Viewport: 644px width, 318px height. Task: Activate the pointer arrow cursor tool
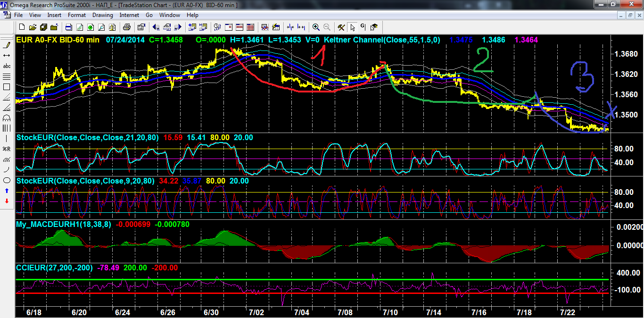pyautogui.click(x=353, y=27)
